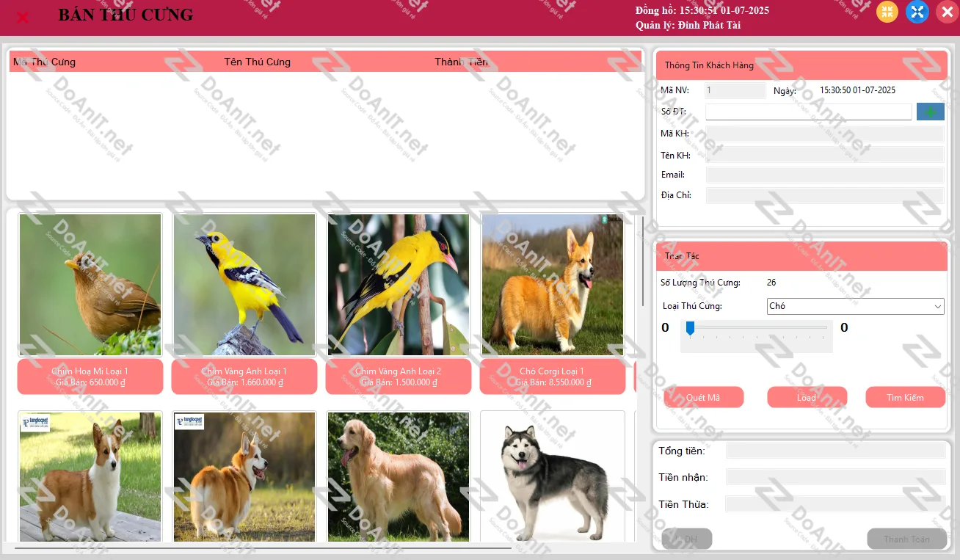Viewport: 960px width, 560px height.
Task: Click the Thanh Toán payment button
Action: [906, 539]
